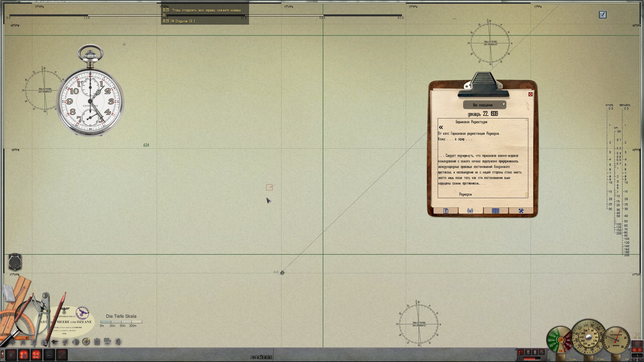The height and width of the screenshot is (362, 644).
Task: Toggle the checkbox icon in top-right corner
Action: tap(602, 15)
